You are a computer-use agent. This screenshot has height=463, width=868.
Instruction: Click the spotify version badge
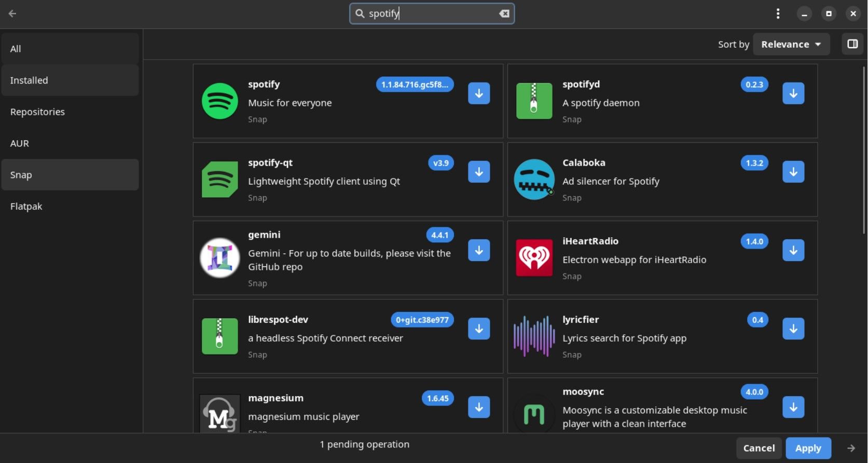415,85
